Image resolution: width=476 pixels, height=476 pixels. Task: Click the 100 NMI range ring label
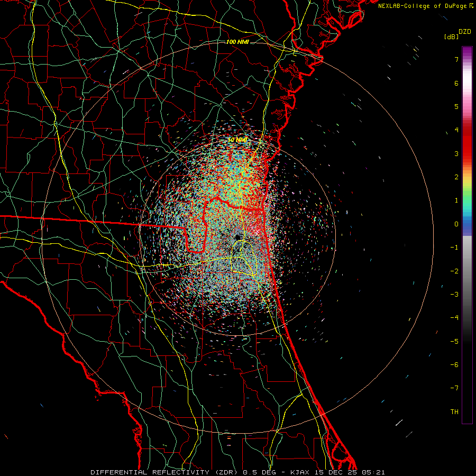(x=237, y=42)
